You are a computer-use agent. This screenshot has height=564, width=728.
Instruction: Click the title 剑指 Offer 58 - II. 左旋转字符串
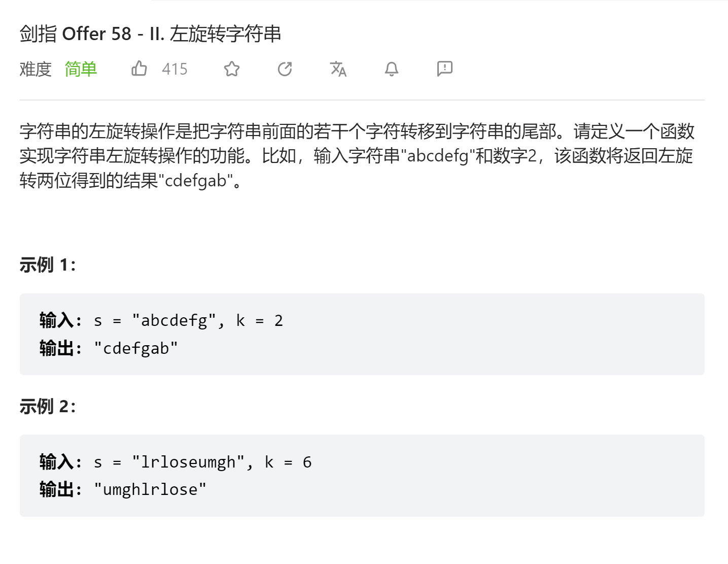(x=150, y=34)
